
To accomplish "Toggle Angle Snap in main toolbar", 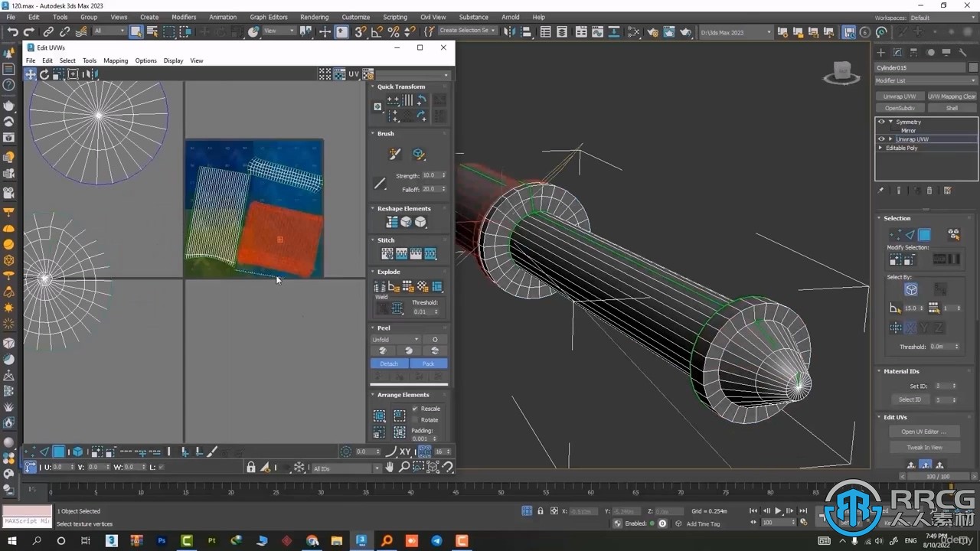I will pyautogui.click(x=377, y=31).
